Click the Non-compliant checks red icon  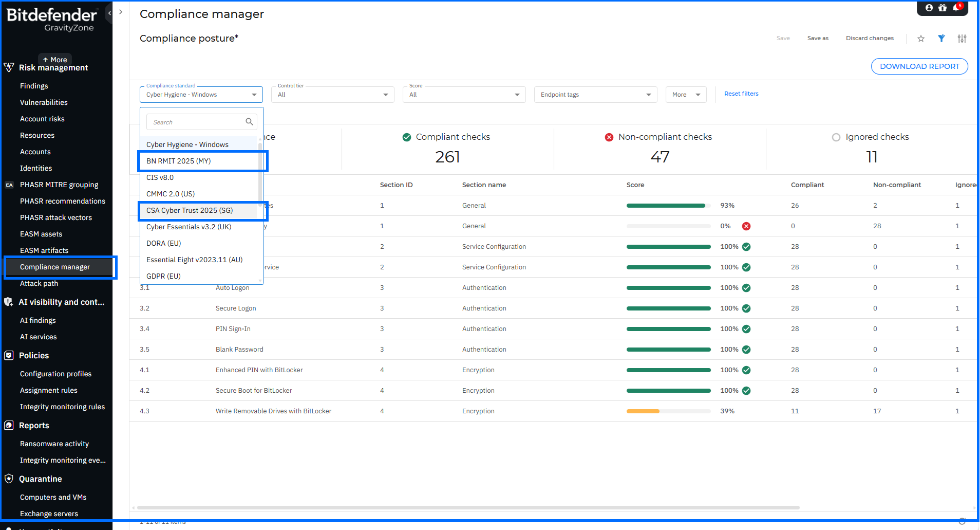point(609,137)
